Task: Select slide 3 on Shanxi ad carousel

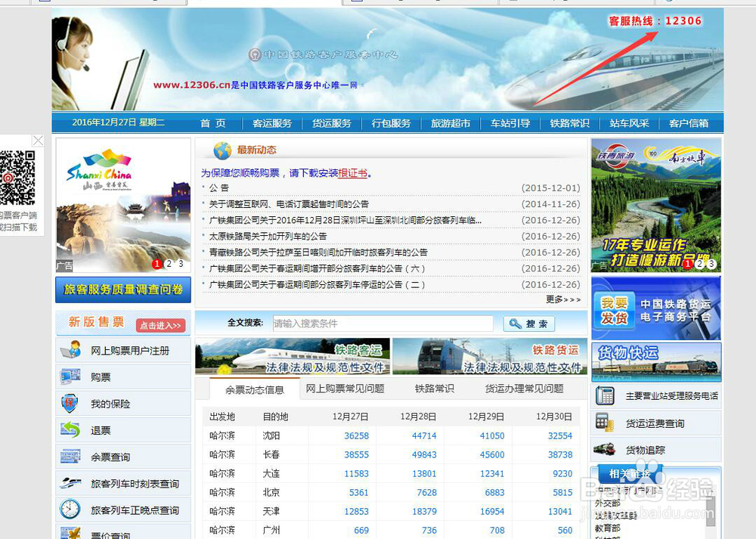Action: coord(181,264)
